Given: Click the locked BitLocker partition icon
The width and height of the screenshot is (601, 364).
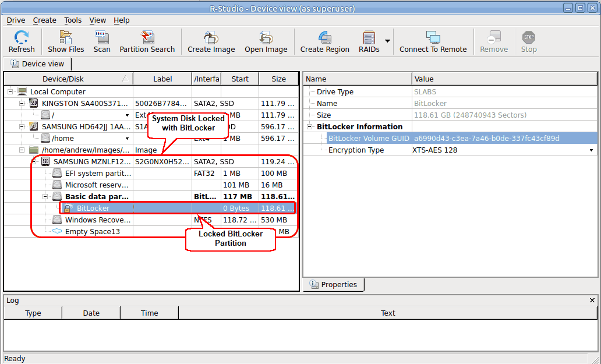Looking at the screenshot, I should 69,208.
